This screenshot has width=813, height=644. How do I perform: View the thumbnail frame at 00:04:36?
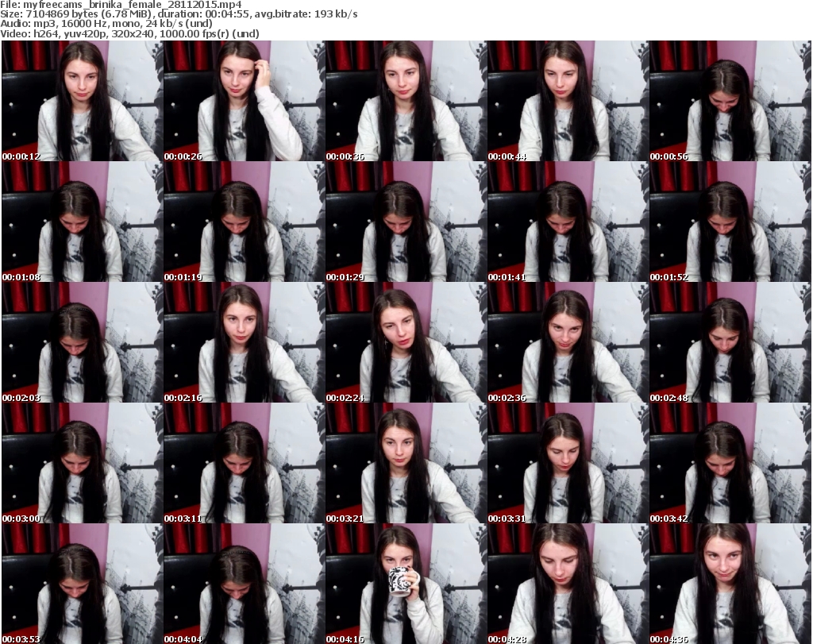coord(730,584)
